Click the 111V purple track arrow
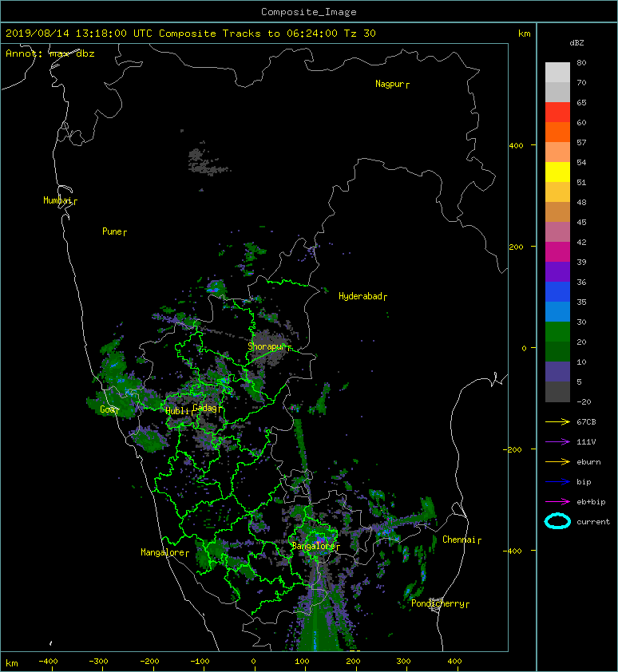This screenshot has height=672, width=618. (x=557, y=442)
